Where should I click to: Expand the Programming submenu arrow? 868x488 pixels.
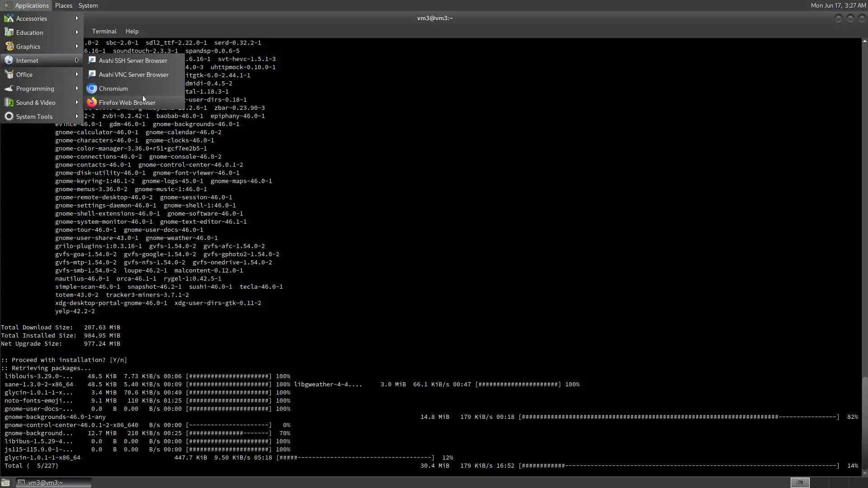(x=77, y=89)
